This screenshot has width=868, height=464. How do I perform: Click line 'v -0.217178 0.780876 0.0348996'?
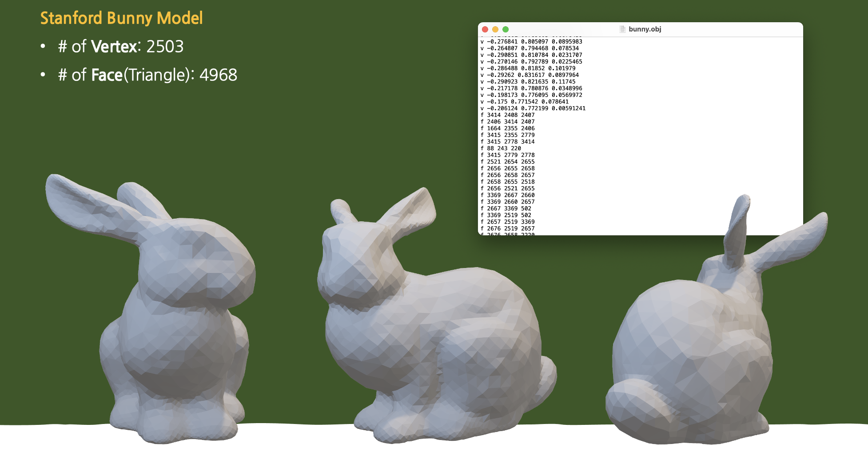[x=531, y=88]
